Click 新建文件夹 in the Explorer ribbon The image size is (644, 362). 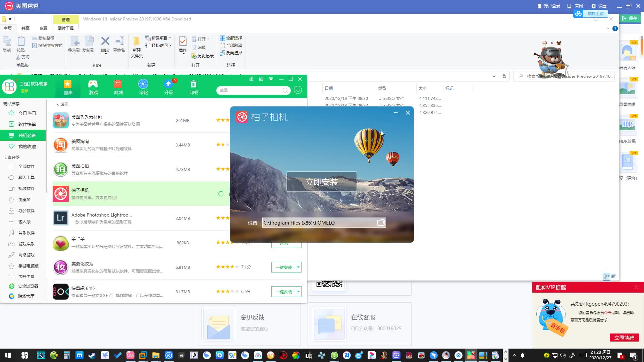tap(137, 47)
